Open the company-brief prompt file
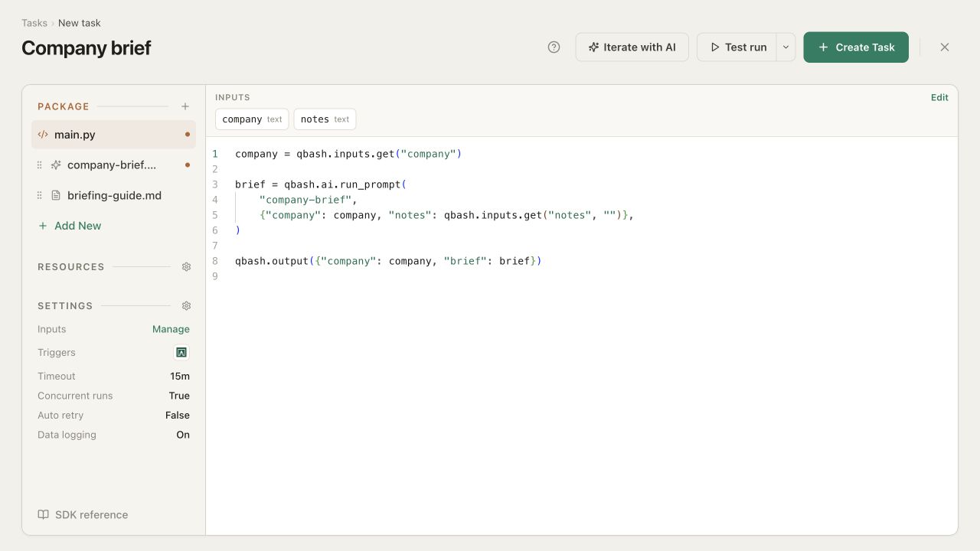This screenshot has width=980, height=551. pyautogui.click(x=113, y=165)
